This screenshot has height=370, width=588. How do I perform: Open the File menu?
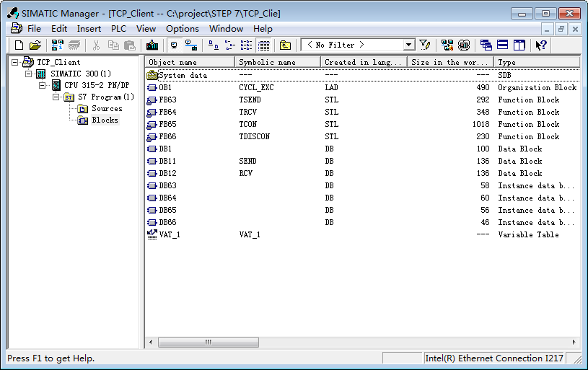coord(34,29)
